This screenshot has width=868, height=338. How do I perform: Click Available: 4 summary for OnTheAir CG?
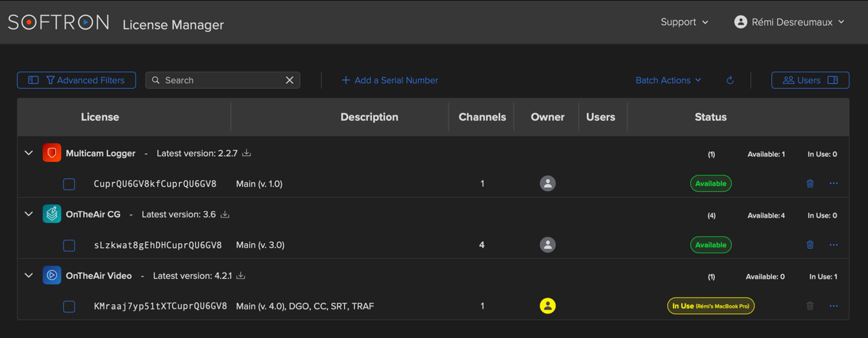[766, 215]
